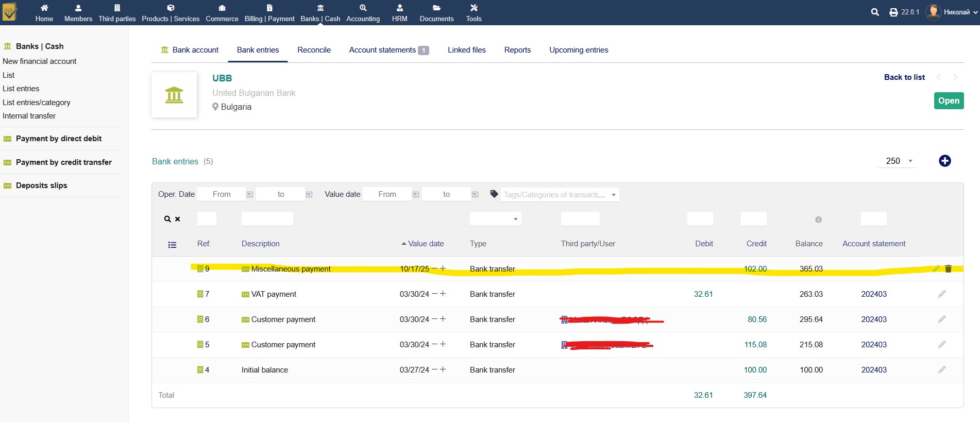Clear filters with the X icon

[178, 219]
